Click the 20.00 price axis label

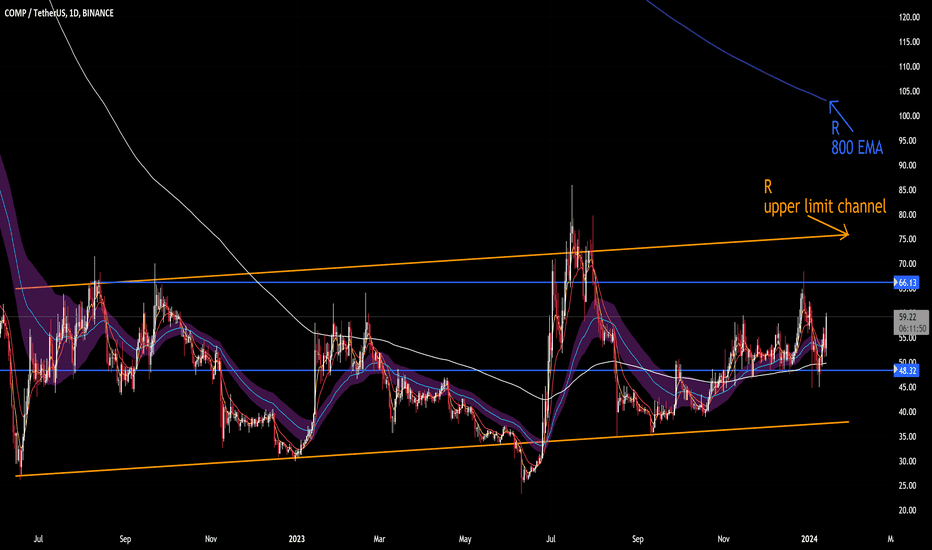click(908, 510)
